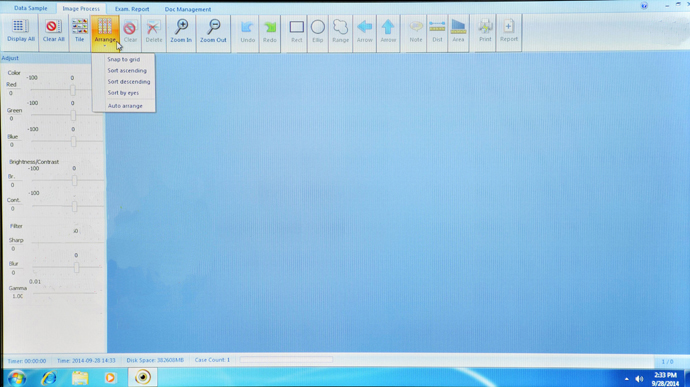The image size is (690, 387).
Task: Pick Sort by eyes entry
Action: click(123, 93)
